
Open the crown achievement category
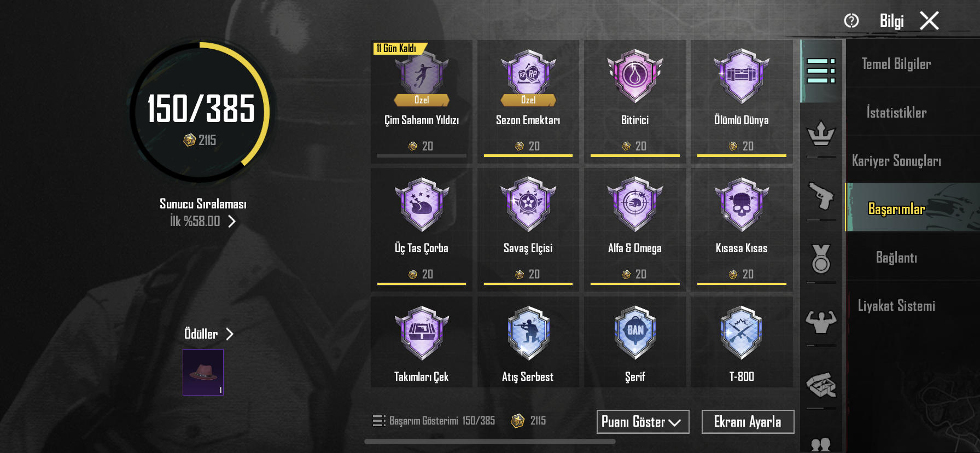821,133
